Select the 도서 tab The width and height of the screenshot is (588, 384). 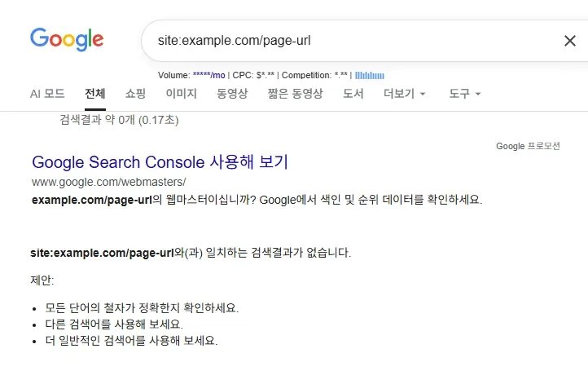353,94
